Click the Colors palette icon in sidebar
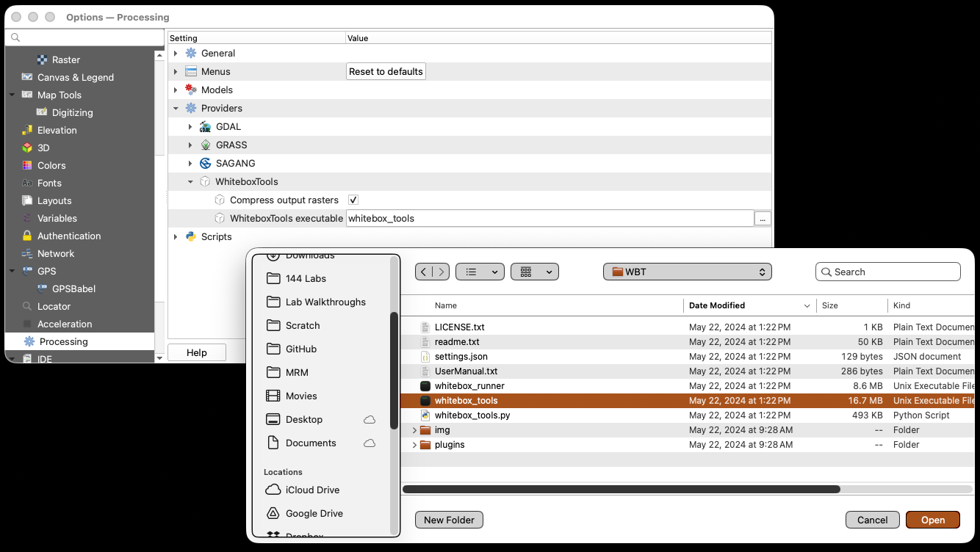Screen dimensions: 980x552 point(27,165)
